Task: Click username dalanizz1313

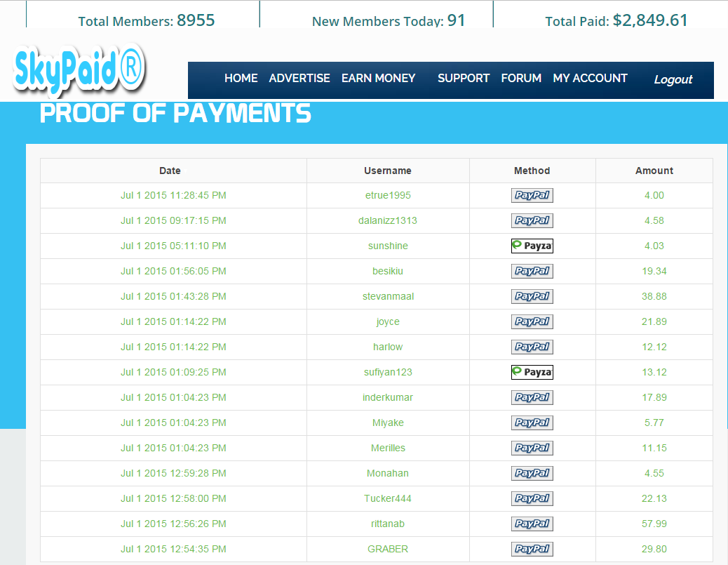Action: coord(388,220)
